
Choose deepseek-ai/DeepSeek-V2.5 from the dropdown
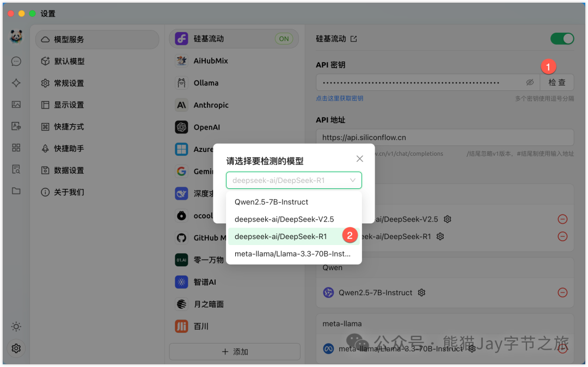point(294,219)
